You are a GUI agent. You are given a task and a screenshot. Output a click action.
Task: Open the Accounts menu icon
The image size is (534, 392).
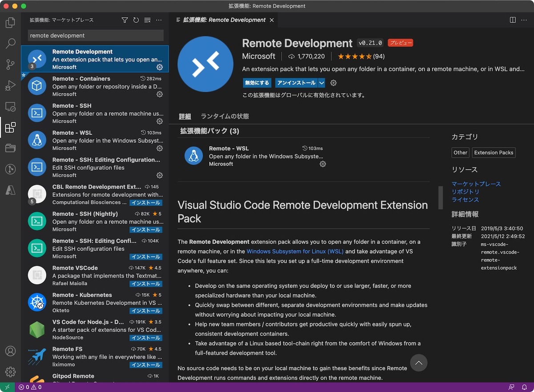(10, 351)
